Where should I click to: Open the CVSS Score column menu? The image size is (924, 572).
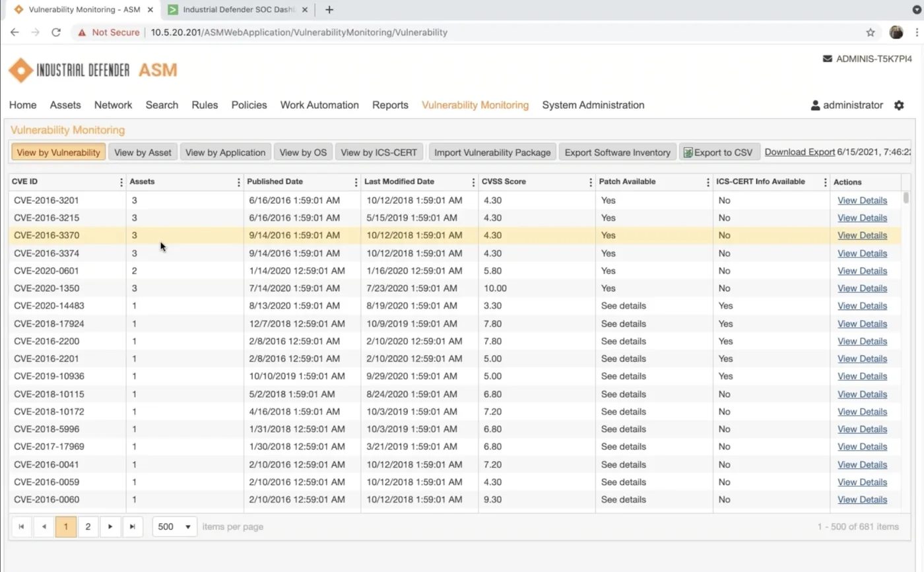[590, 182]
